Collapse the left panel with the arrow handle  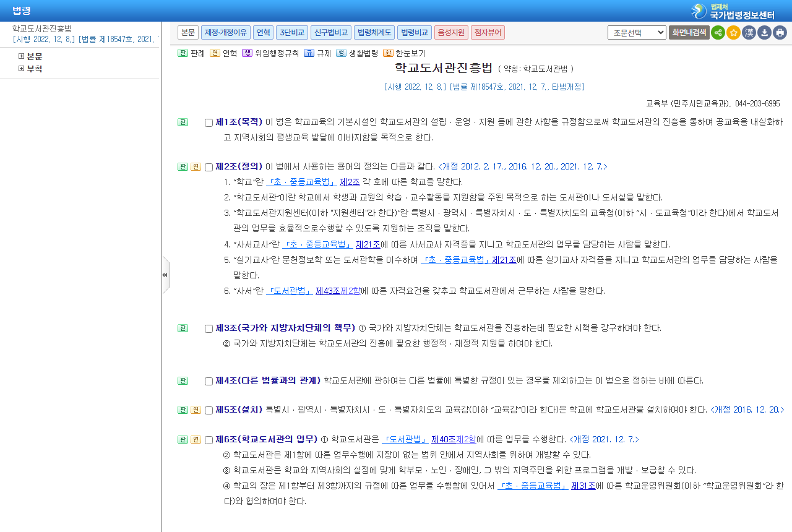(x=165, y=275)
